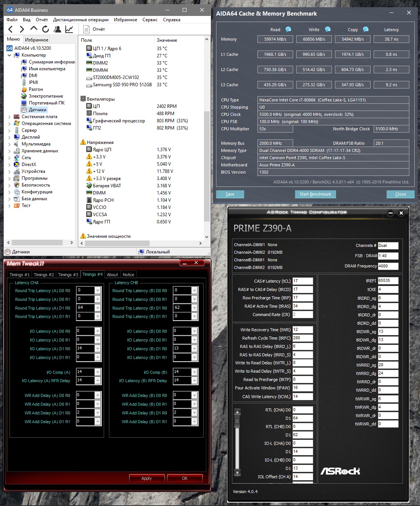Expand the Системная плата tree node

click(9, 117)
